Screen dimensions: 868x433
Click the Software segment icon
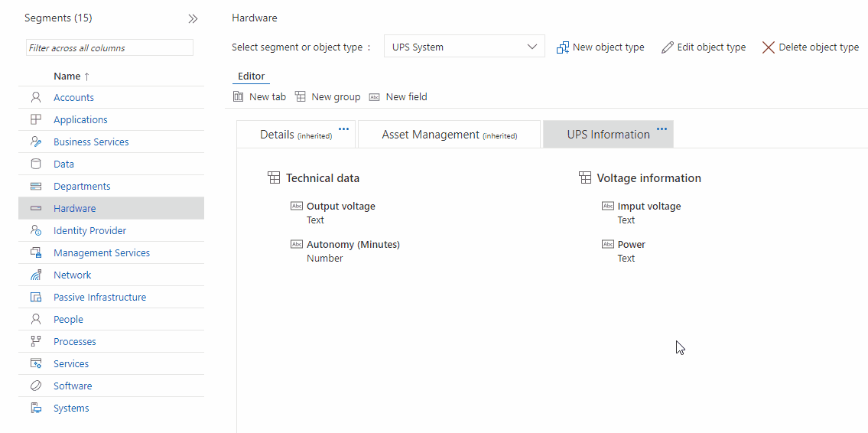(x=35, y=386)
